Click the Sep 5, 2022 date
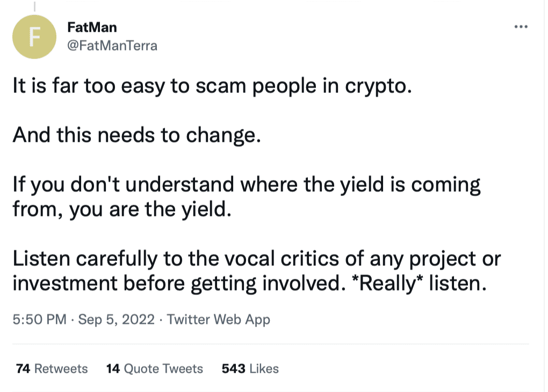This screenshot has height=392, width=548. pos(116,320)
